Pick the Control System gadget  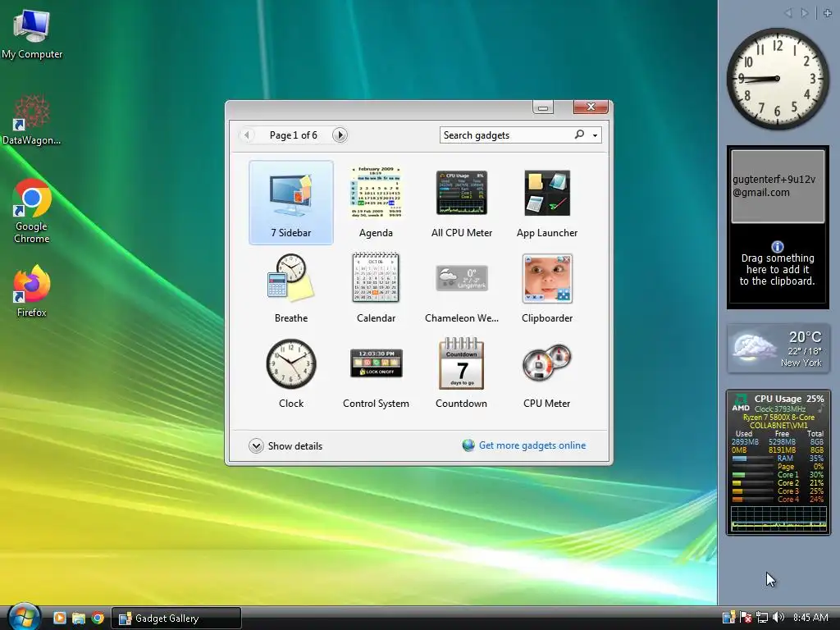pos(376,373)
